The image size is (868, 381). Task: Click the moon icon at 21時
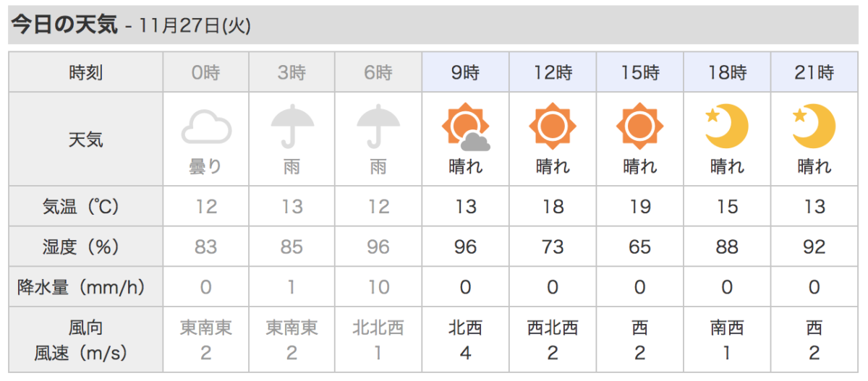[814, 127]
